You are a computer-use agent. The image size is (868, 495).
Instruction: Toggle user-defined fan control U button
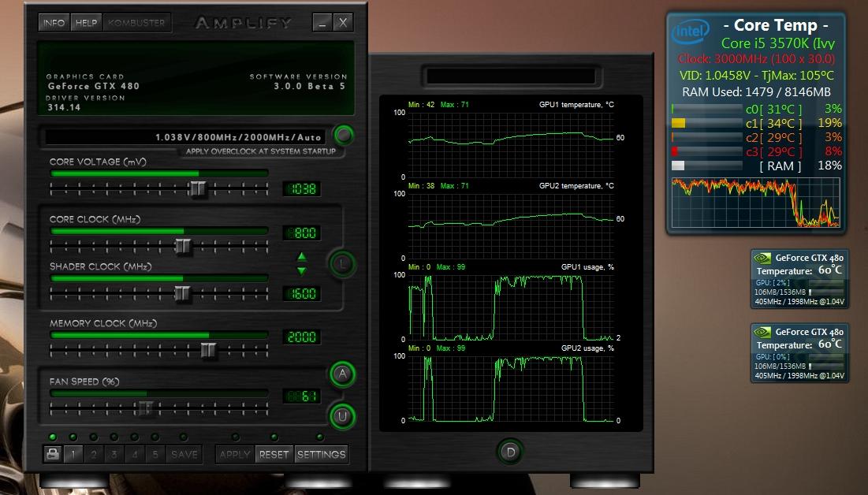(x=343, y=416)
